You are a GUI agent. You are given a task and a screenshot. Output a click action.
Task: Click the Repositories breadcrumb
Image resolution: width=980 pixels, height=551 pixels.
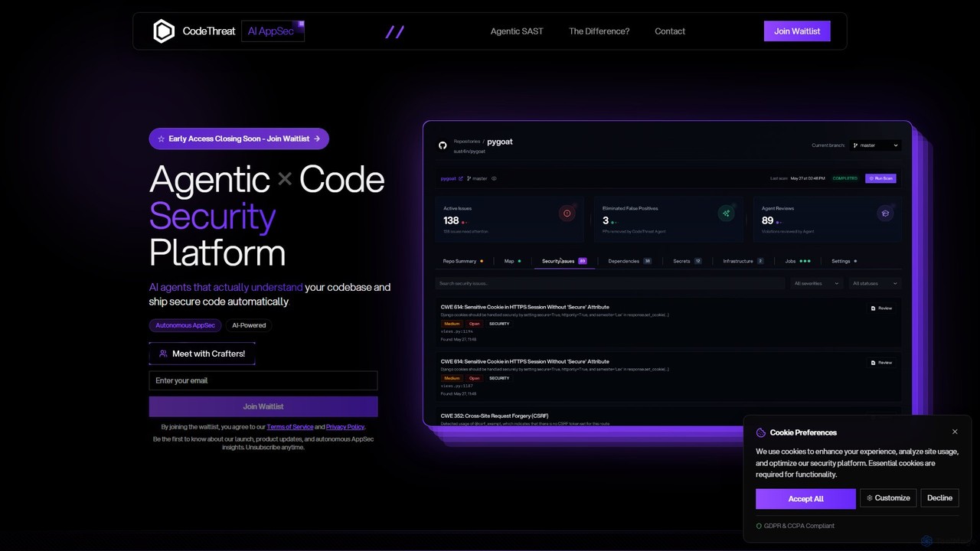tap(467, 142)
